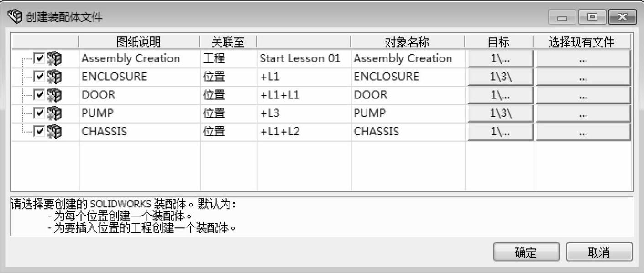Toggle the CHASSIS row checkbox
This screenshot has height=273, width=644.
(39, 131)
